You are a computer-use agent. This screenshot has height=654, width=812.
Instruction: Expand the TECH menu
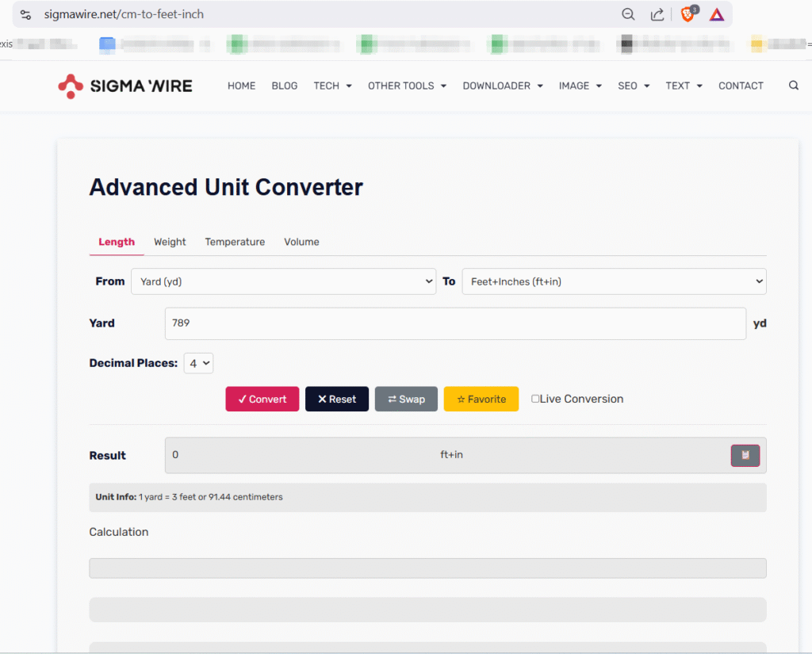click(332, 86)
